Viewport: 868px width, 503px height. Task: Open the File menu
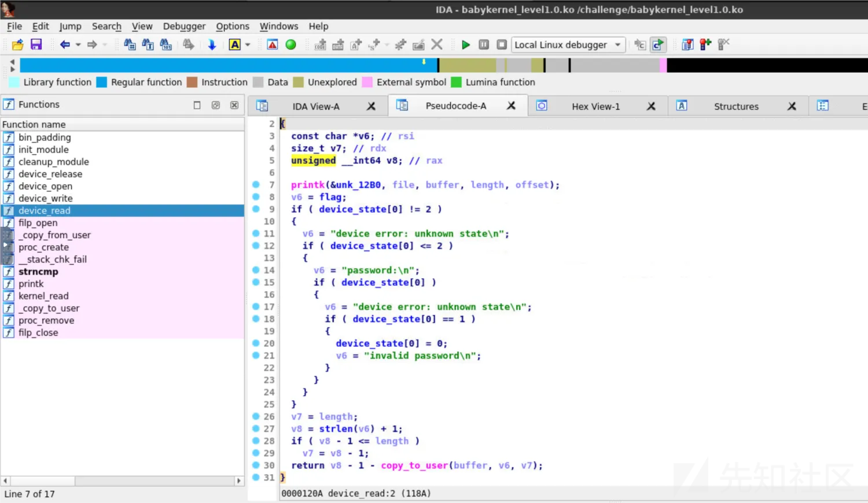tap(14, 26)
